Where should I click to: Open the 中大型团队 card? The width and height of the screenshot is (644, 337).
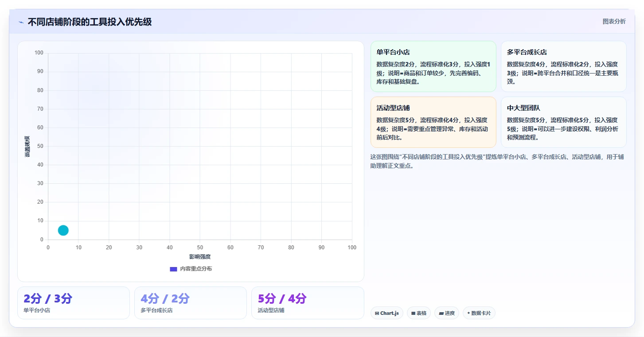tap(563, 122)
